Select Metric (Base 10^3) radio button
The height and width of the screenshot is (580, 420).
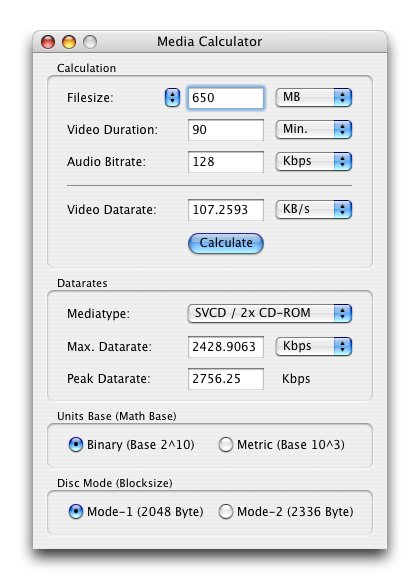(x=225, y=445)
